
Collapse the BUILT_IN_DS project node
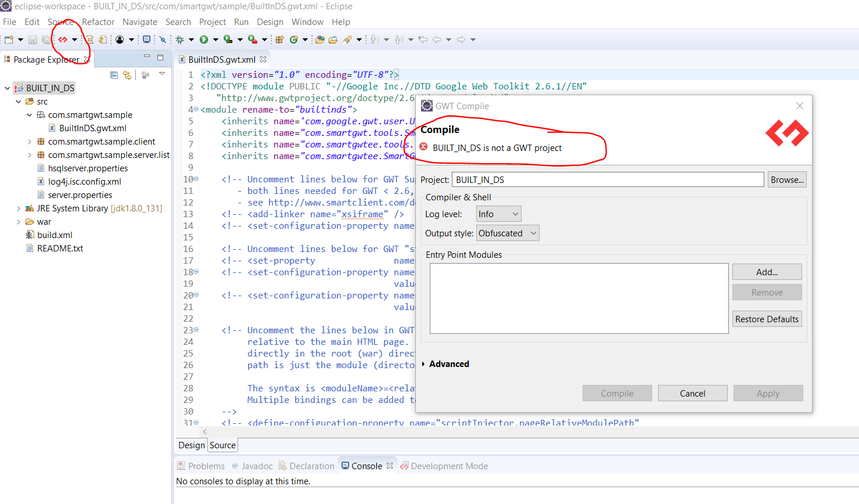click(x=7, y=88)
